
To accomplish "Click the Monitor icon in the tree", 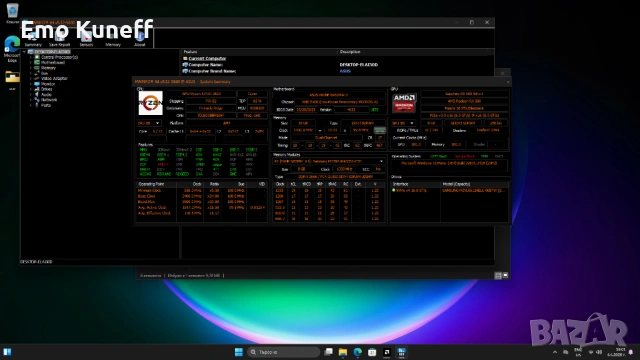I will (x=37, y=84).
